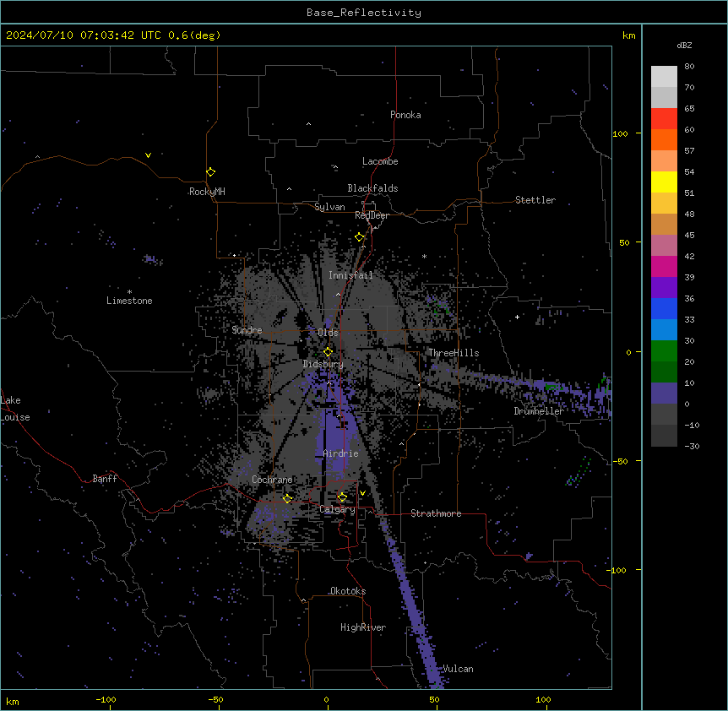The image size is (728, 711).
Task: Click the Okotoks label
Action: (x=348, y=591)
